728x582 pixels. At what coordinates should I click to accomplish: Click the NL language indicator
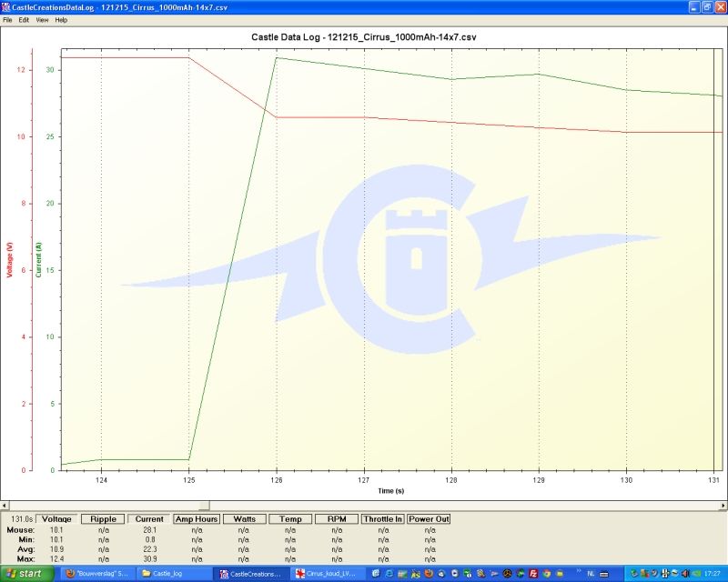pyautogui.click(x=591, y=574)
